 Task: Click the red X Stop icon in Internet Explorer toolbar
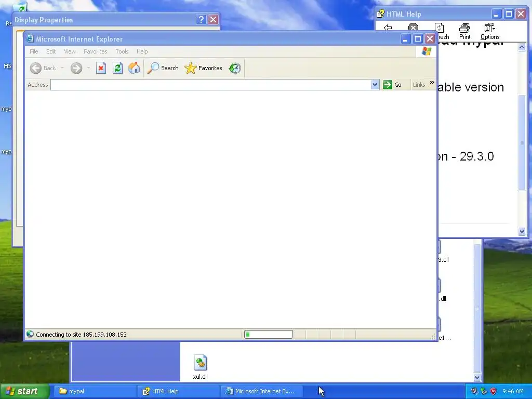[x=101, y=68]
